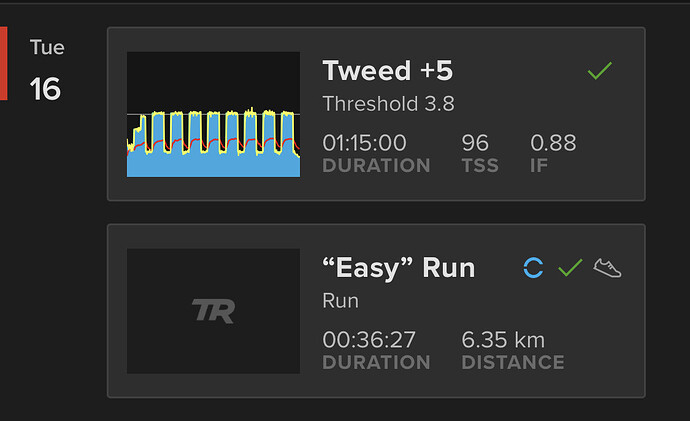This screenshot has width=690, height=421.
Task: Select day number 16
Action: pos(45,89)
